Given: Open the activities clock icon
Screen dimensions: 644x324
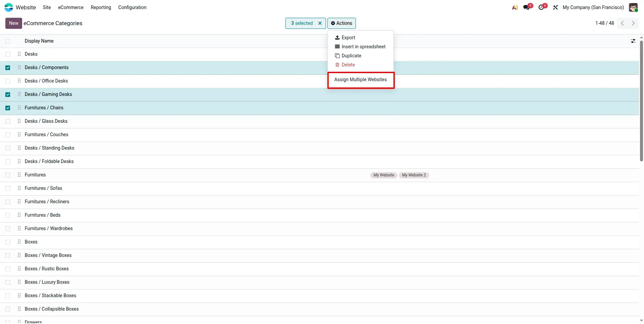Looking at the screenshot, I should 542,7.
